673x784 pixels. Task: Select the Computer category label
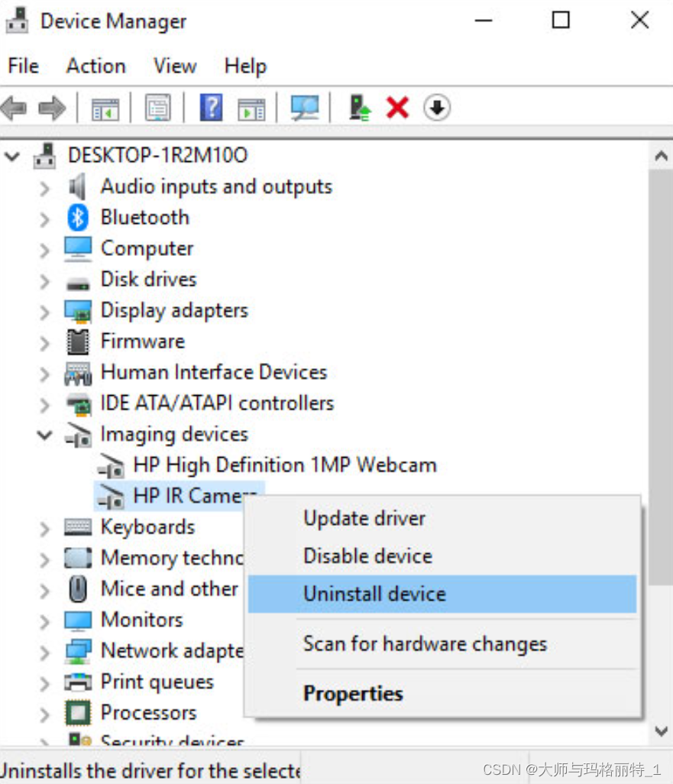tap(147, 248)
